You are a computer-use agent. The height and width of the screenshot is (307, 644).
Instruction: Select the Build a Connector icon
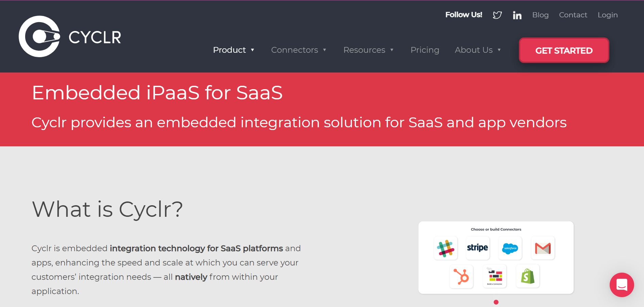[x=494, y=276]
